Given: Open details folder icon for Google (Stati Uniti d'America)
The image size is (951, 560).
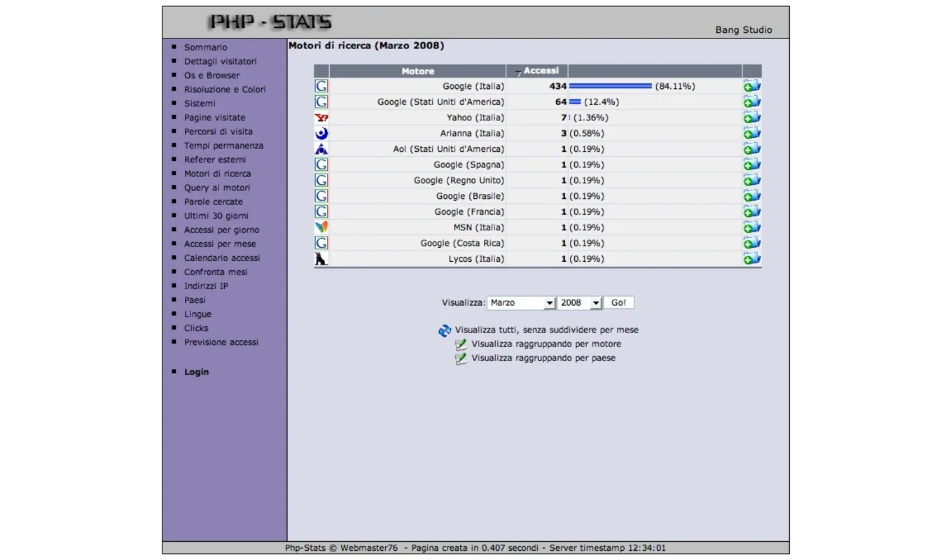Looking at the screenshot, I should pos(751,101).
